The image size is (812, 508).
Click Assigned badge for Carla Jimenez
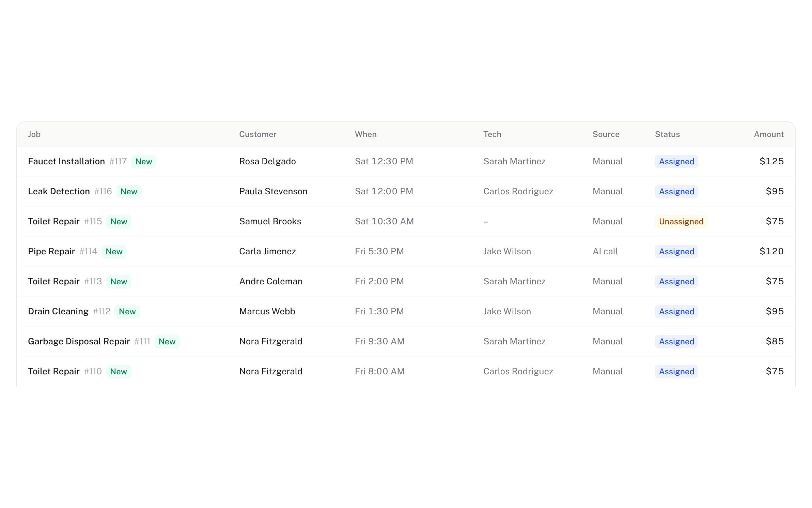pos(676,252)
